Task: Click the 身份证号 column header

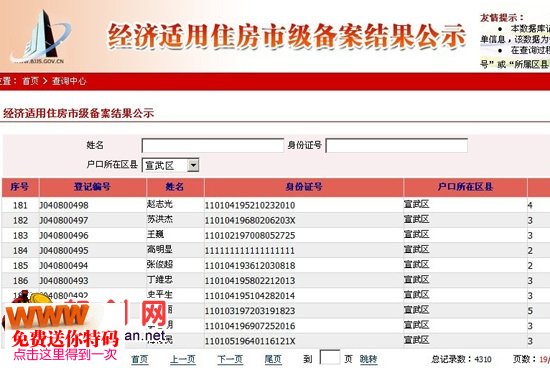Action: click(304, 187)
